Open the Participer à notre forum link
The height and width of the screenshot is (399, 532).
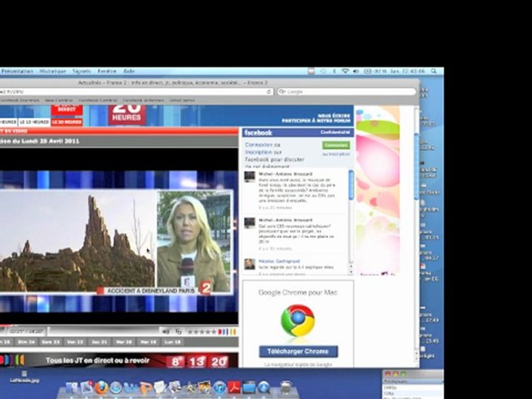[315, 121]
